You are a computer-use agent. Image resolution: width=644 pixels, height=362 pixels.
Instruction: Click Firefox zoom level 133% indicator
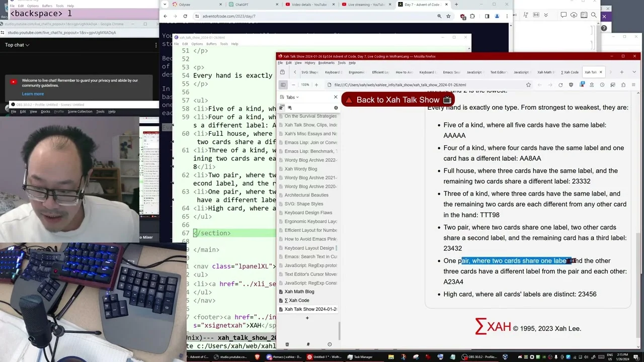point(305,85)
